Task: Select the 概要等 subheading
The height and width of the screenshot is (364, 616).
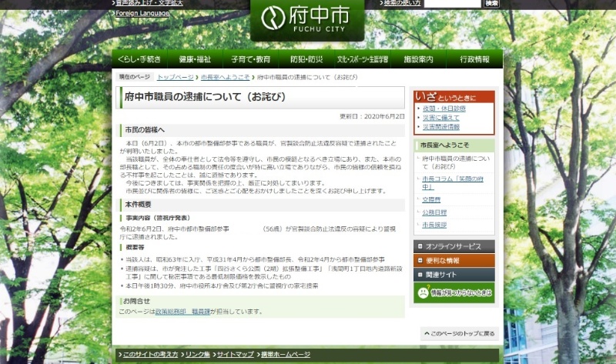Action: [135, 247]
